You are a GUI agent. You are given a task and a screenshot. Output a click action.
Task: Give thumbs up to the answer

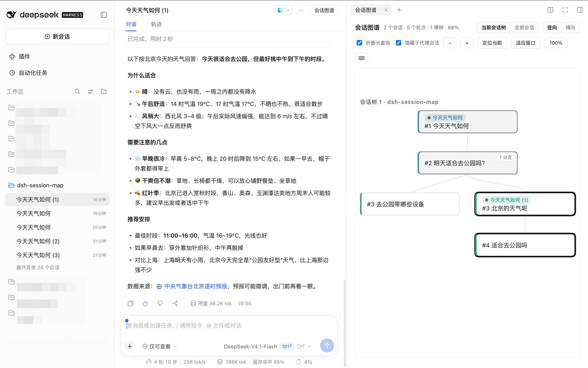click(x=145, y=303)
